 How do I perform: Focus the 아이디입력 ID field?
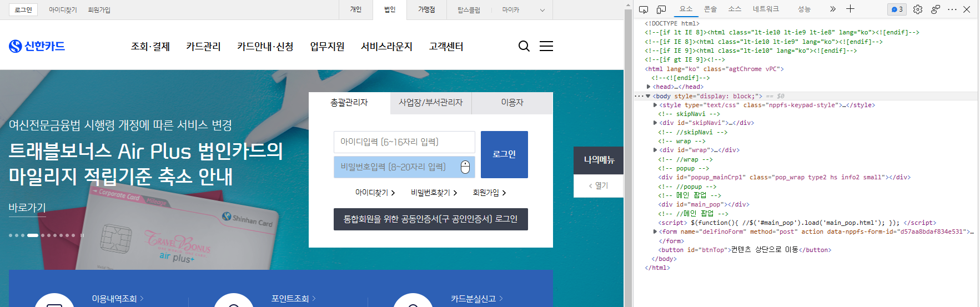pos(404,142)
